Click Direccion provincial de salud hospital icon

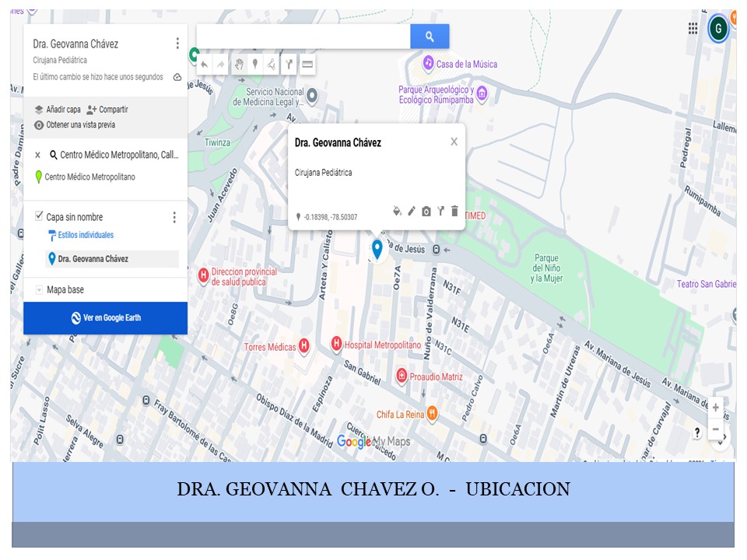click(203, 275)
